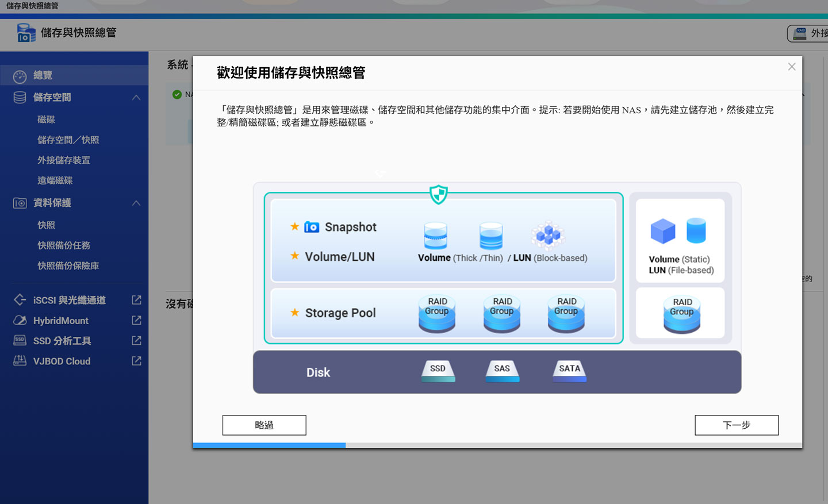Image resolution: width=828 pixels, height=504 pixels.
Task: Click the 儲存與快照總管 window title text
Action: click(x=33, y=6)
